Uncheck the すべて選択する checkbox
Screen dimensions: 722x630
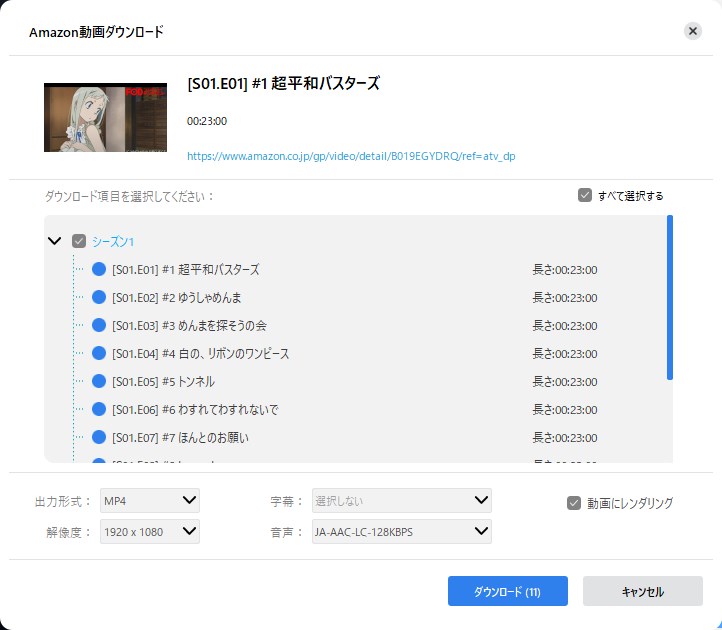click(585, 195)
